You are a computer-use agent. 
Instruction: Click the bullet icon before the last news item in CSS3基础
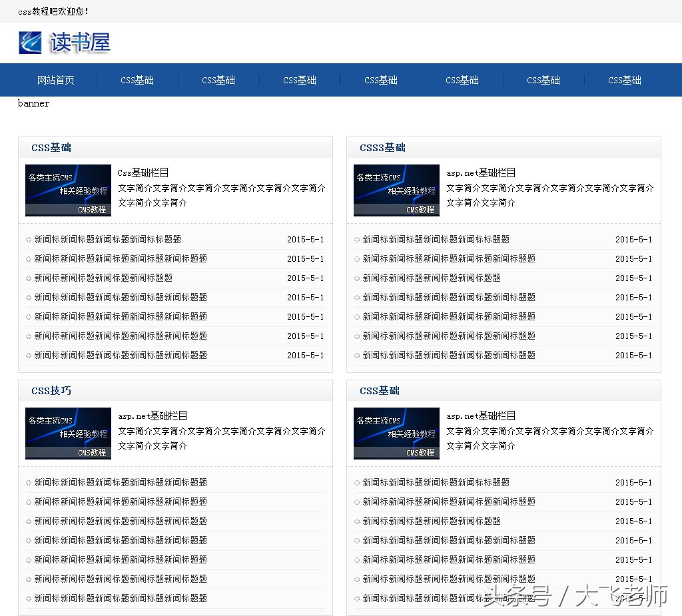coord(357,356)
